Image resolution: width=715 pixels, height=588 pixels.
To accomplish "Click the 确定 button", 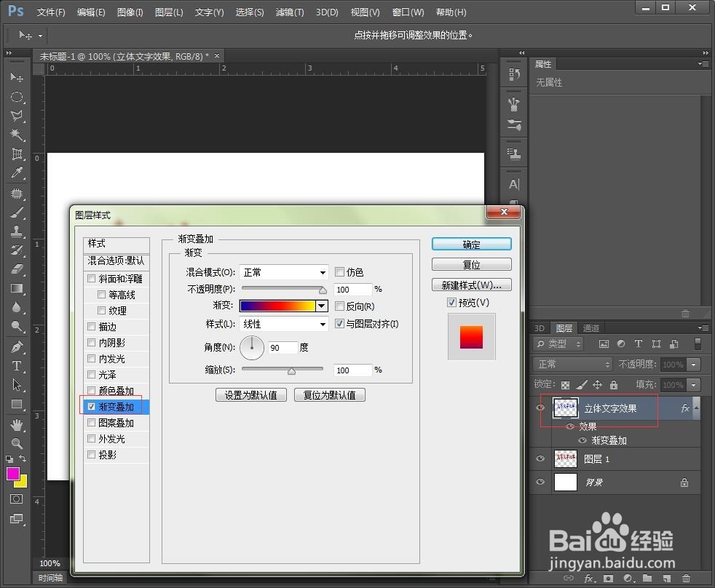I will click(471, 244).
